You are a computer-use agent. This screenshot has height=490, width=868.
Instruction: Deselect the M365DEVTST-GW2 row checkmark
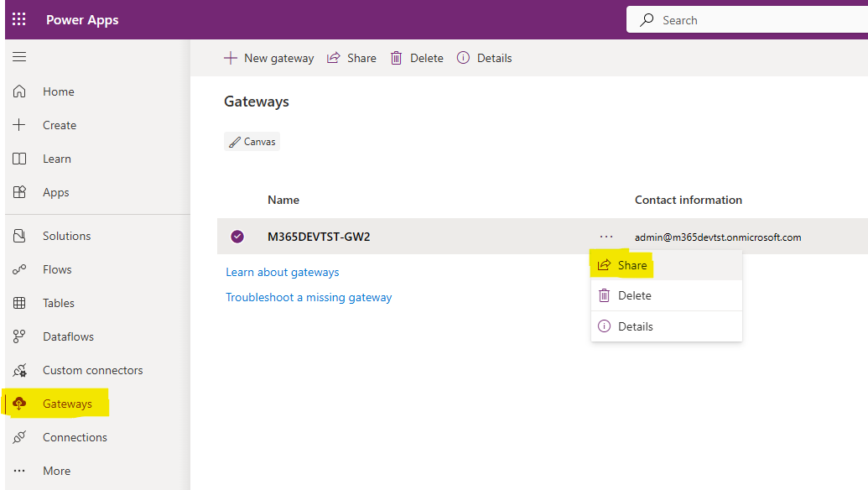coord(237,237)
